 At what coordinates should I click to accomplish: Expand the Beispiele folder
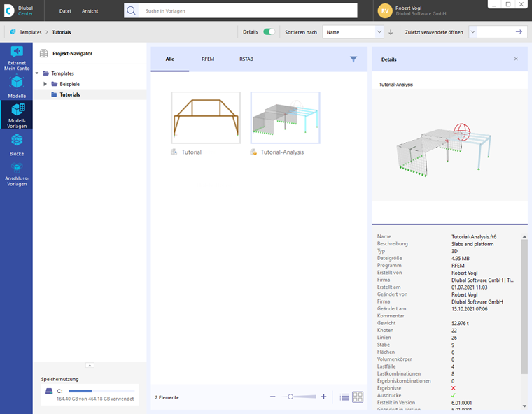[x=45, y=84]
